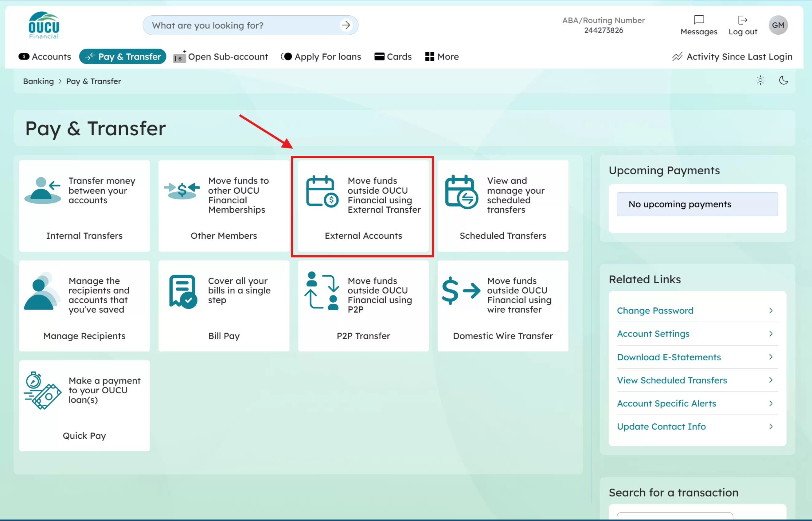Open Apply For loans menu
Screen dimensions: 812x521
coord(321,56)
